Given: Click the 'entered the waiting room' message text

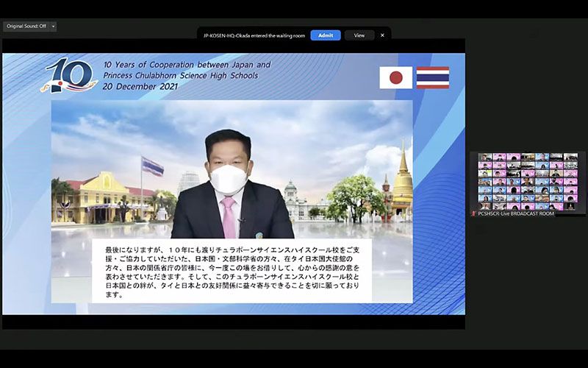Looking at the screenshot, I should coord(254,35).
